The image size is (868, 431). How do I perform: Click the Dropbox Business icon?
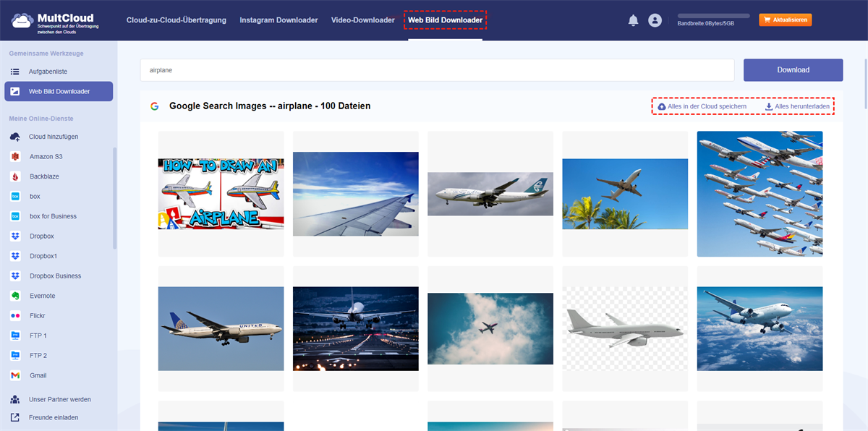click(x=15, y=276)
